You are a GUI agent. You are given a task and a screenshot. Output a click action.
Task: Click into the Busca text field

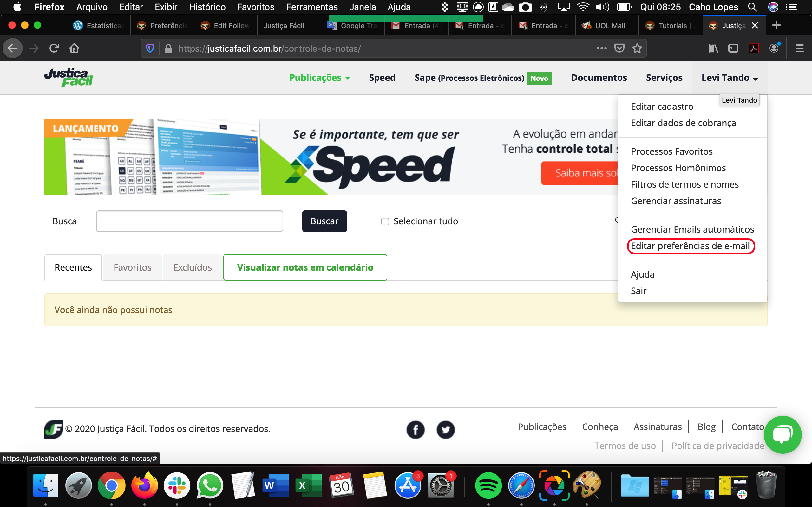pyautogui.click(x=189, y=221)
